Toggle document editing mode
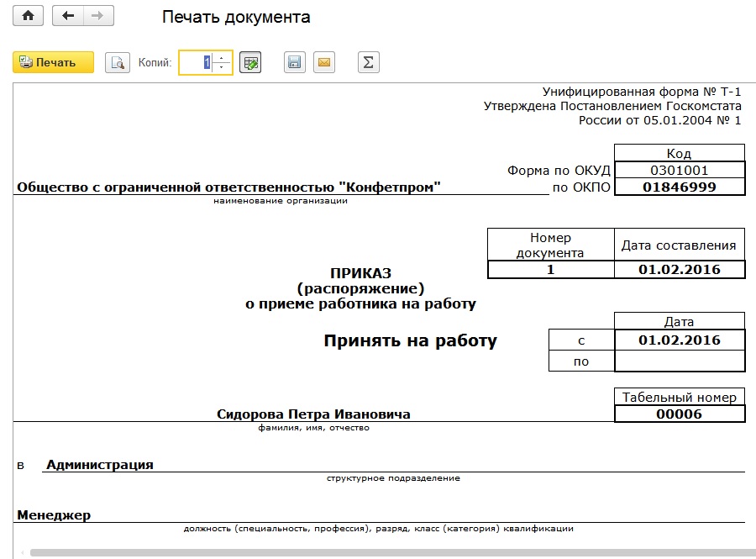This screenshot has width=756, height=559. point(250,62)
